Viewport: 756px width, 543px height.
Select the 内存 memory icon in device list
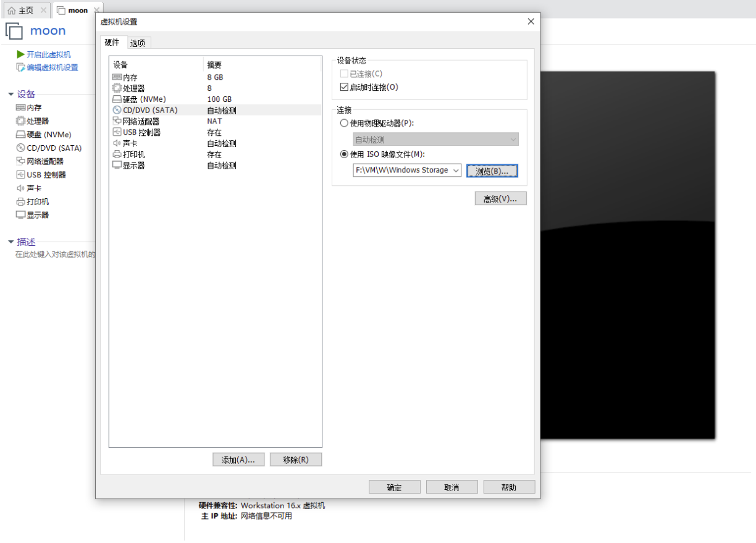[117, 77]
